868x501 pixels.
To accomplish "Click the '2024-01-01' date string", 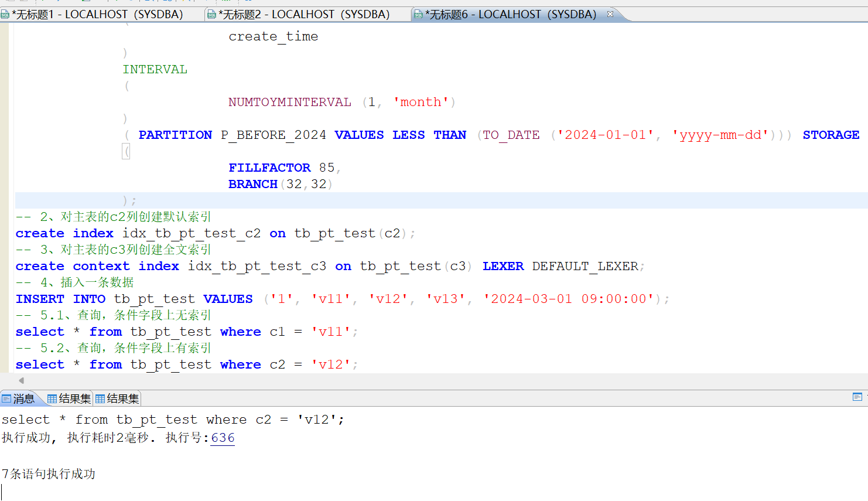I will click(605, 135).
